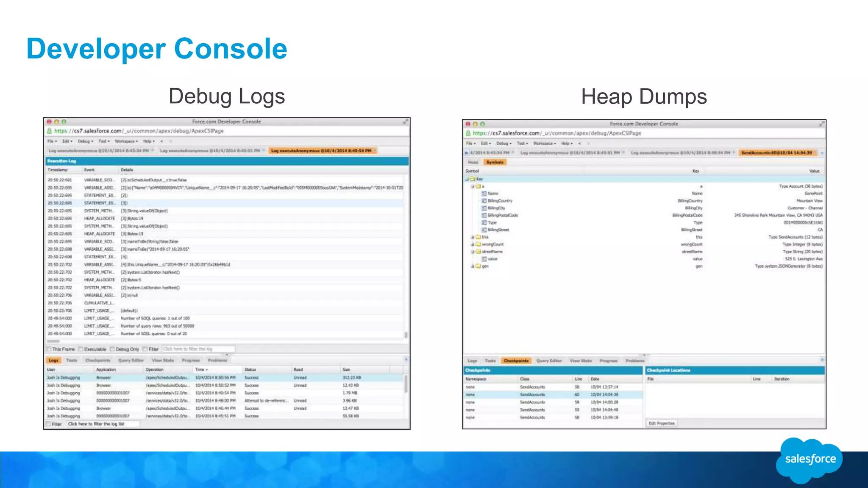Click fullscreen icon of Heap Dumps window
Screen dimensions: 868x488
pos(822,124)
